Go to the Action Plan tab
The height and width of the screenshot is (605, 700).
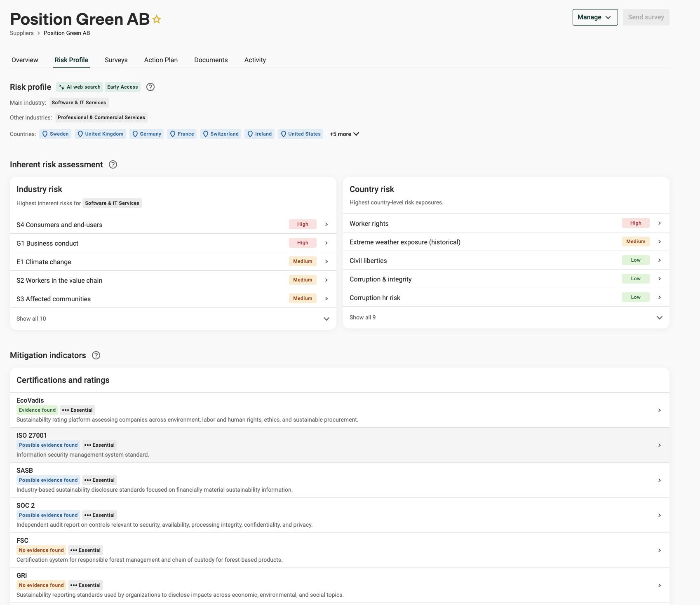coord(161,60)
